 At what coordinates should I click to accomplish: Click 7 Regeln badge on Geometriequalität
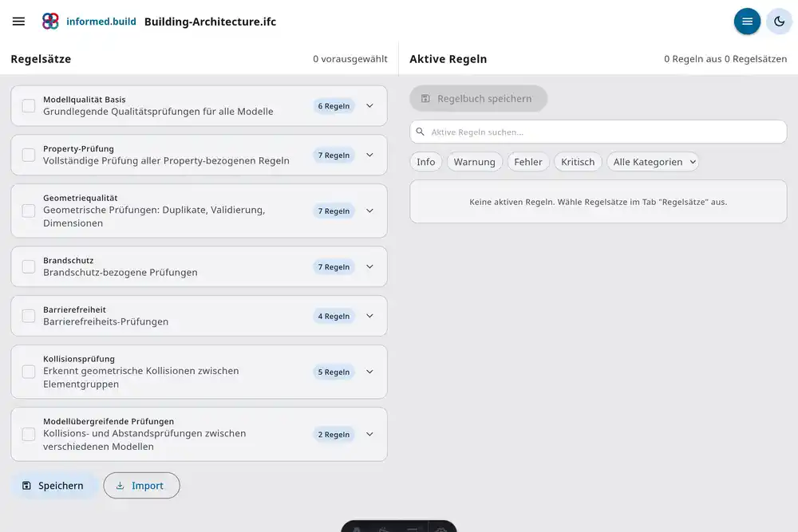[334, 211]
